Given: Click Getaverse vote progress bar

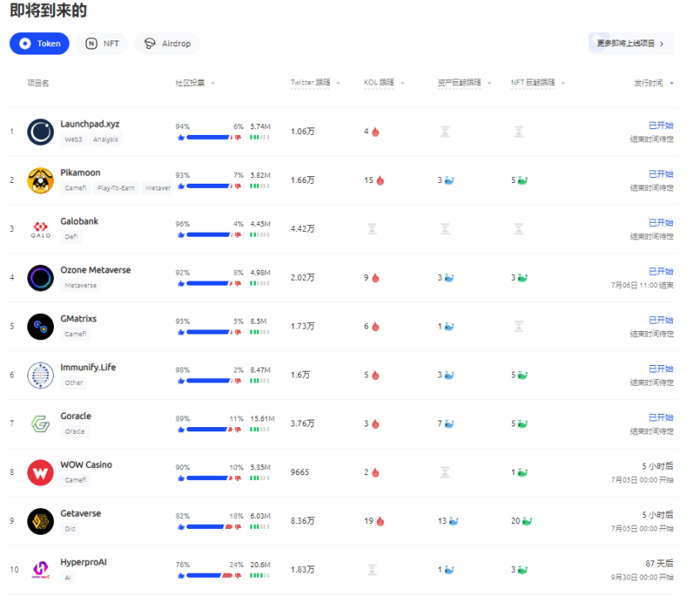Looking at the screenshot, I should (210, 526).
